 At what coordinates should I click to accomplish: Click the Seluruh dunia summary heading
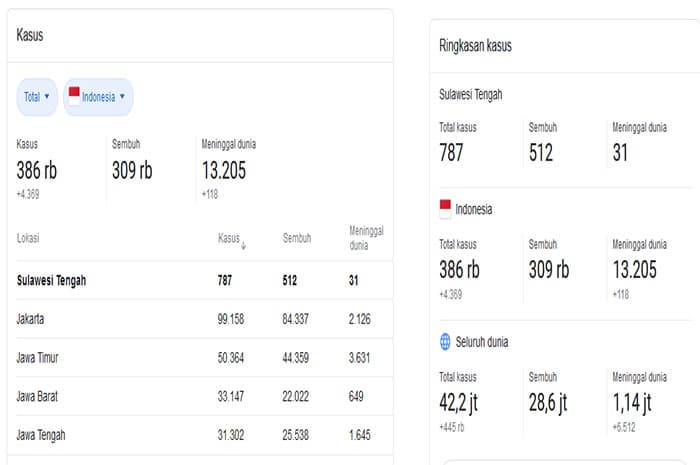482,342
